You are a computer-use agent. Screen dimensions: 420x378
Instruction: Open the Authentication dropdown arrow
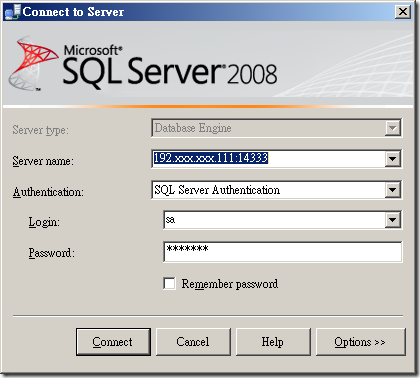click(x=392, y=190)
